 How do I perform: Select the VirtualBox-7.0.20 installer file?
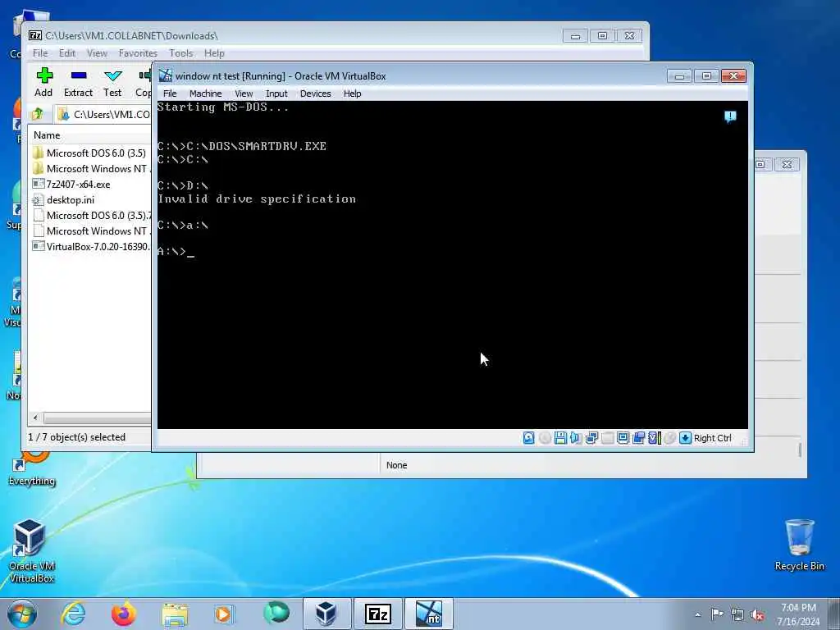[x=90, y=246]
